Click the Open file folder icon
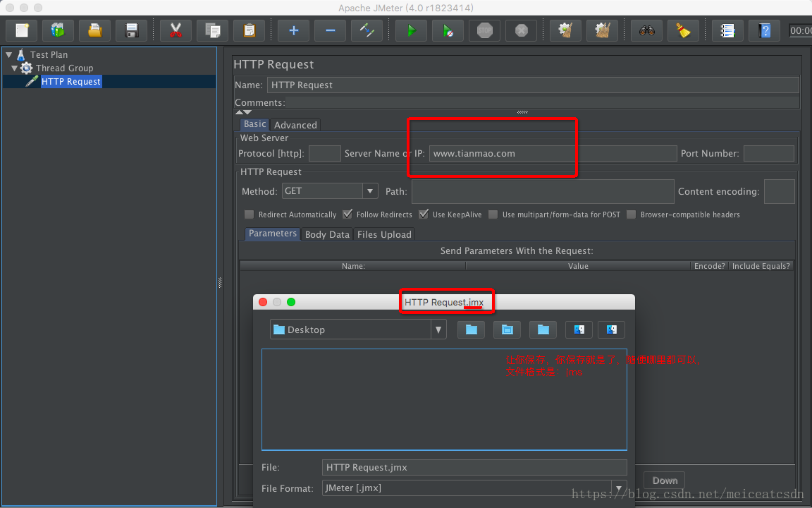 [94, 30]
